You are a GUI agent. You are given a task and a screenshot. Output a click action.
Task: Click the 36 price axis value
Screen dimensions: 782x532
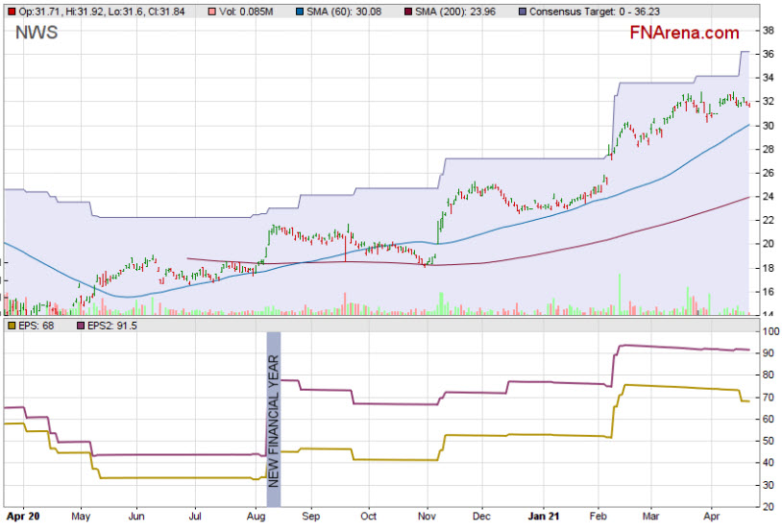pos(768,54)
